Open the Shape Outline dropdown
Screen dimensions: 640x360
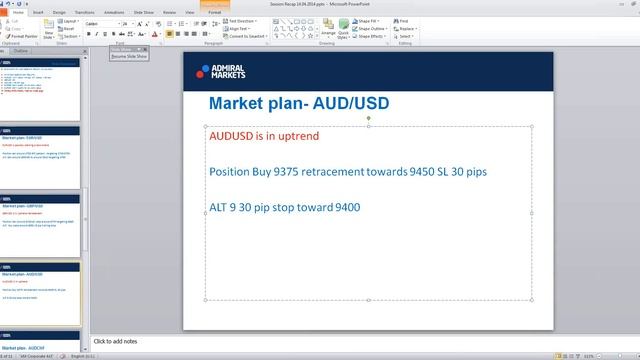coord(369,29)
